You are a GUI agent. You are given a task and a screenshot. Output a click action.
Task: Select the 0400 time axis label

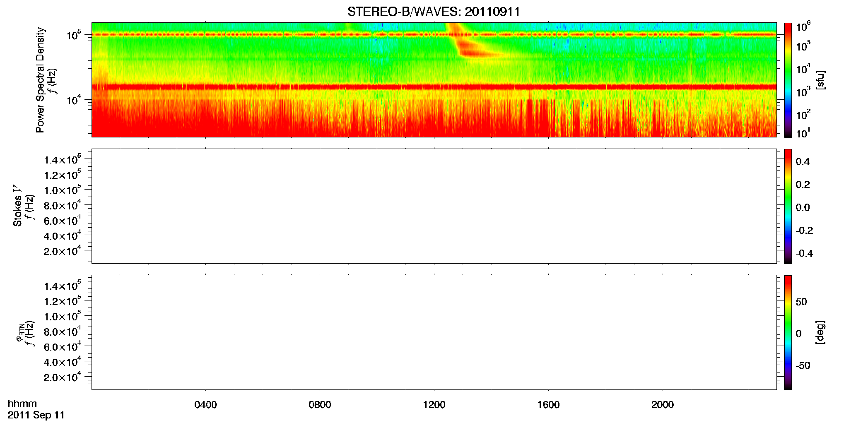(x=205, y=405)
